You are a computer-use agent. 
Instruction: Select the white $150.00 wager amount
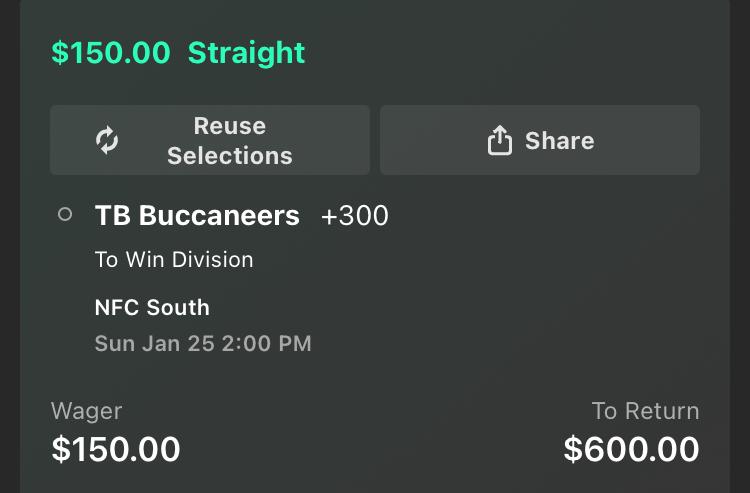(x=116, y=449)
